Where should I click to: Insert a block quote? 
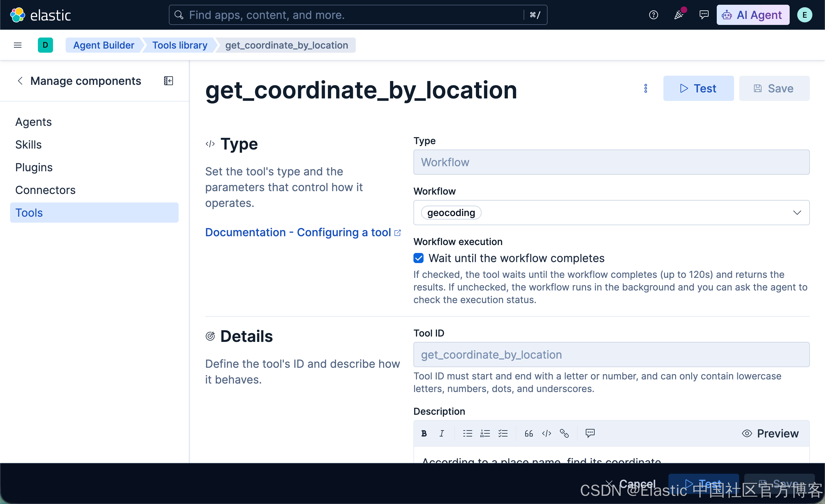[529, 433]
